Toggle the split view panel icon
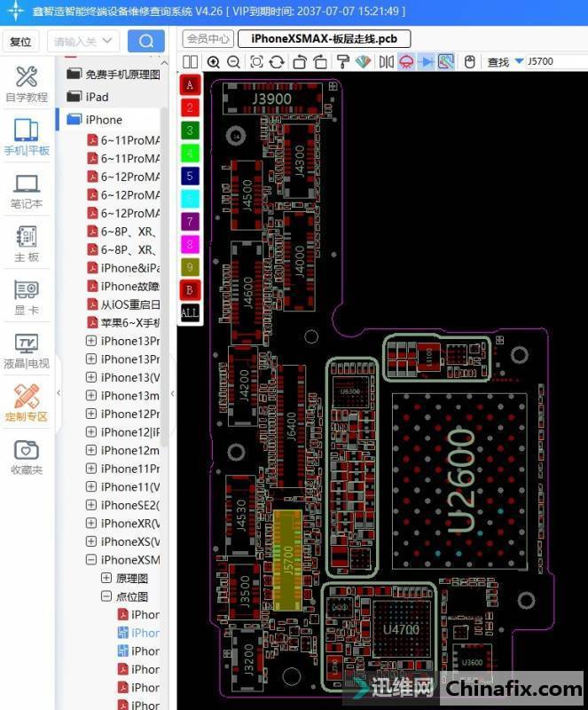Viewport: 588px width, 710px height. coord(190,61)
